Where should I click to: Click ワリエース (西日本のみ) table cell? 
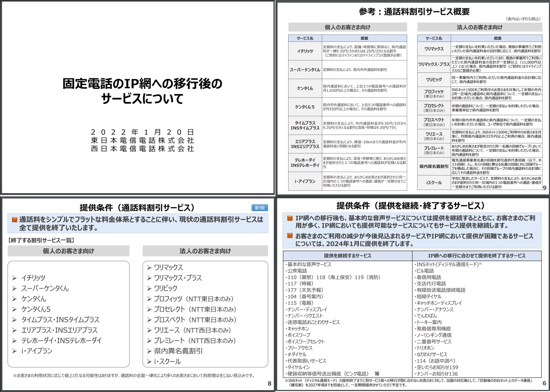click(x=434, y=136)
